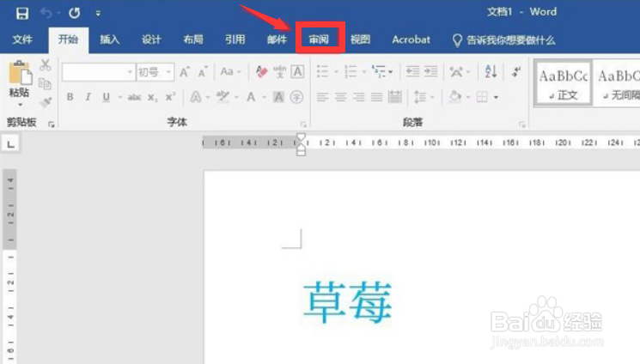The height and width of the screenshot is (364, 640).
Task: Toggle Superscript formatting
Action: point(170,97)
